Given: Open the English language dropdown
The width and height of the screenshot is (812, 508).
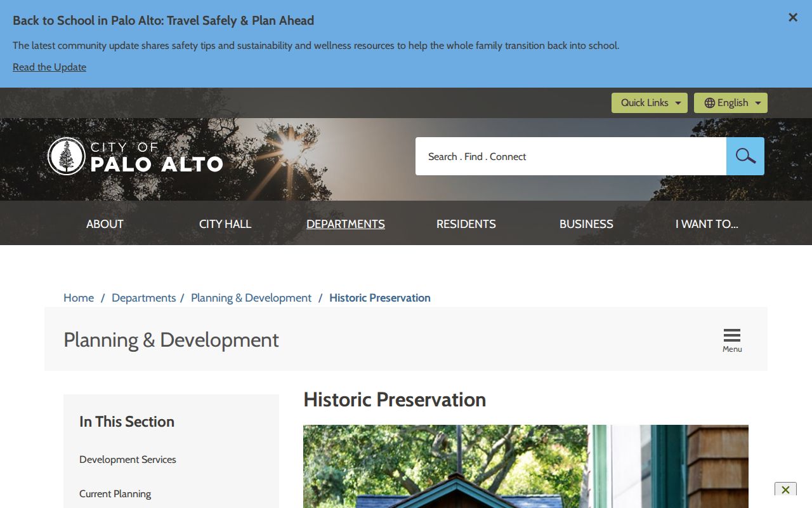Looking at the screenshot, I should 731,103.
